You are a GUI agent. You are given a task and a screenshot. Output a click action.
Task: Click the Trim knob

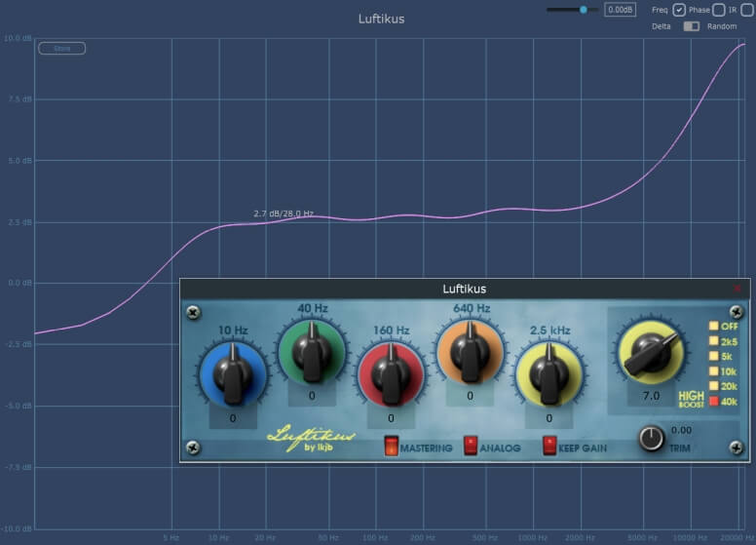pyautogui.click(x=652, y=438)
